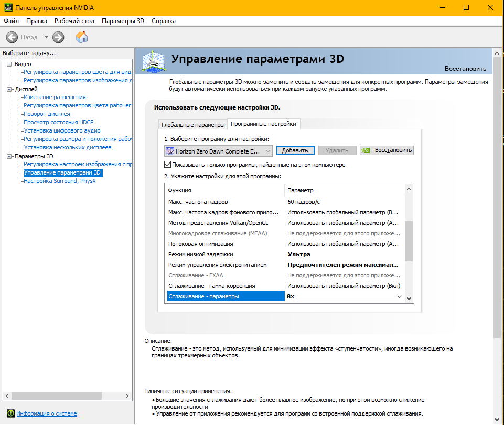The image size is (504, 425).
Task: Click Восстановить link in the header
Action: tap(465, 69)
